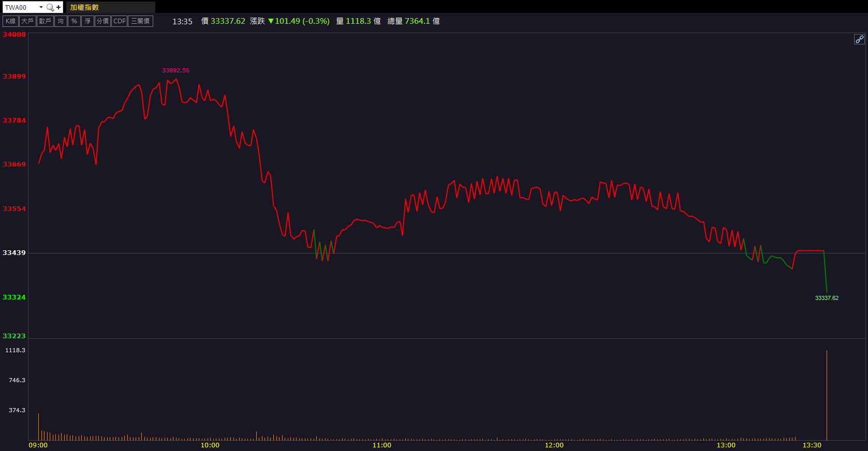
Task: Click the 33892.56 peak price label
Action: (175, 70)
